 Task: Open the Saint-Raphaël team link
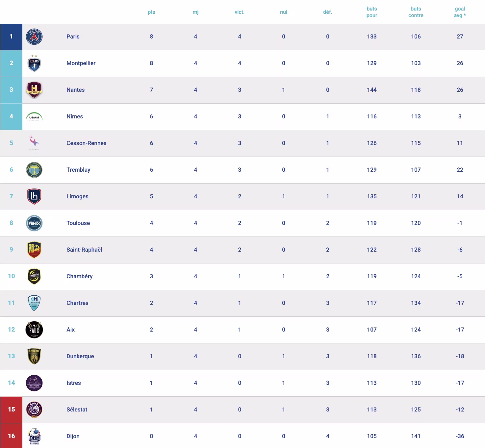point(84,250)
